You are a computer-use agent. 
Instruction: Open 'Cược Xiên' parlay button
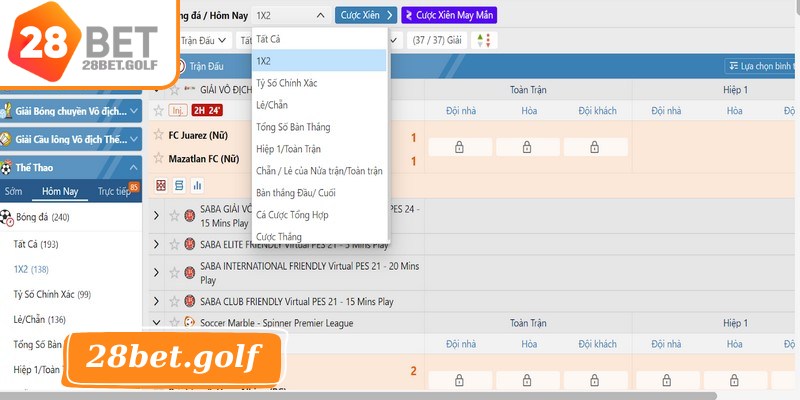click(x=366, y=15)
